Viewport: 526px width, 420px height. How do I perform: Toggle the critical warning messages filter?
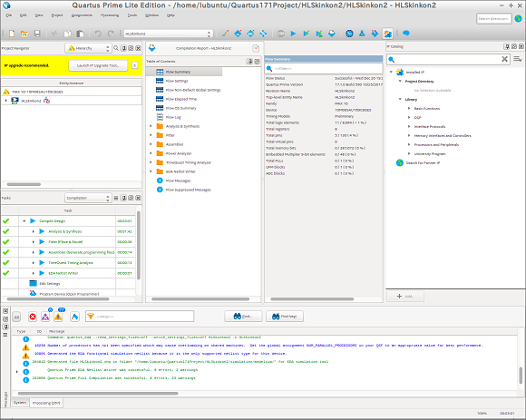coord(45,316)
